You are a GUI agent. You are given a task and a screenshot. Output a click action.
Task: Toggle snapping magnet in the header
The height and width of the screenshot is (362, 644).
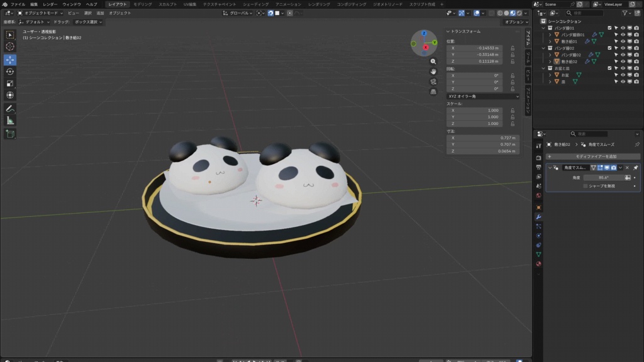coord(270,13)
